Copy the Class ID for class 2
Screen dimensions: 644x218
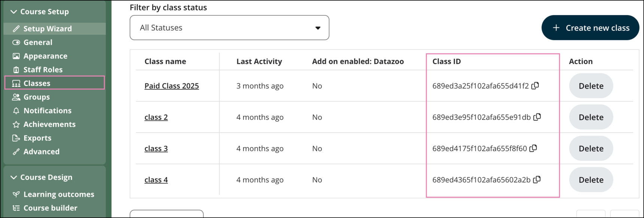pyautogui.click(x=537, y=117)
